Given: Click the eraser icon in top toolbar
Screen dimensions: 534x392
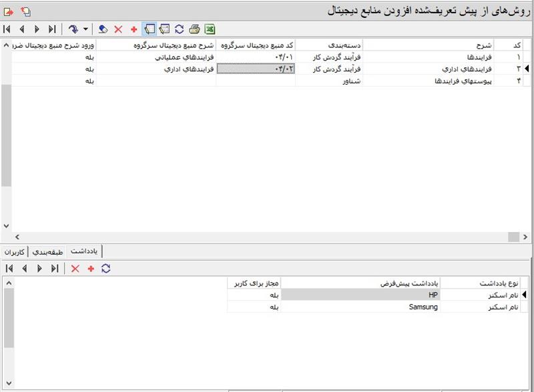Looking at the screenshot, I should click(103, 29).
